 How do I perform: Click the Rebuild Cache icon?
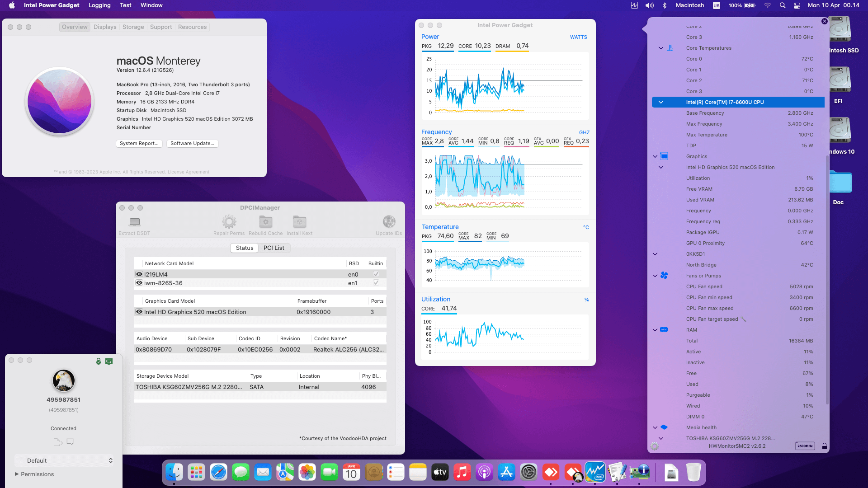point(266,222)
